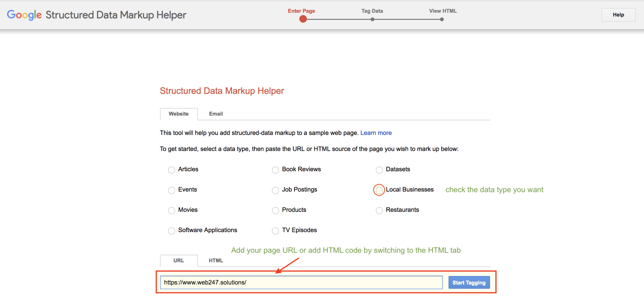
Task: Open the Learn more link
Action: pos(376,133)
